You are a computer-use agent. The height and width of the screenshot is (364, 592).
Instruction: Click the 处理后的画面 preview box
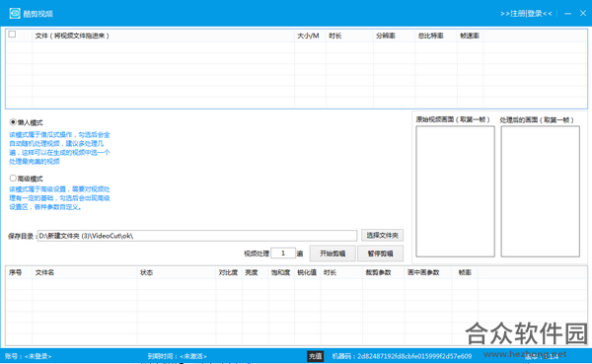[540, 191]
